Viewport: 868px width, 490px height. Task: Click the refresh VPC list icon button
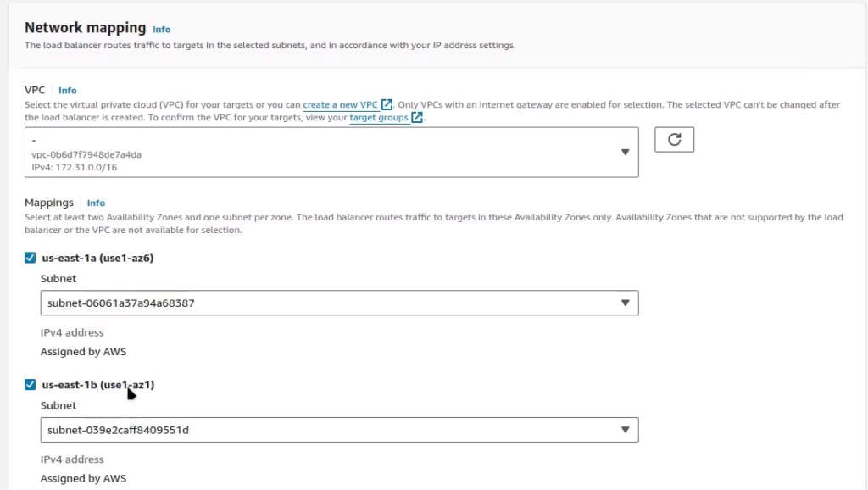(x=674, y=140)
